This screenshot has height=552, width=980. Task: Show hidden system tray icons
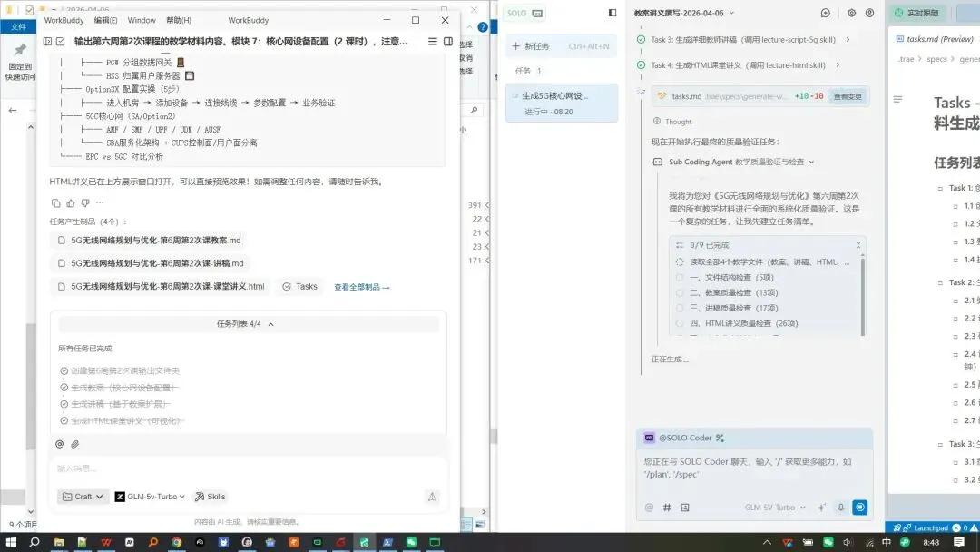(x=767, y=542)
